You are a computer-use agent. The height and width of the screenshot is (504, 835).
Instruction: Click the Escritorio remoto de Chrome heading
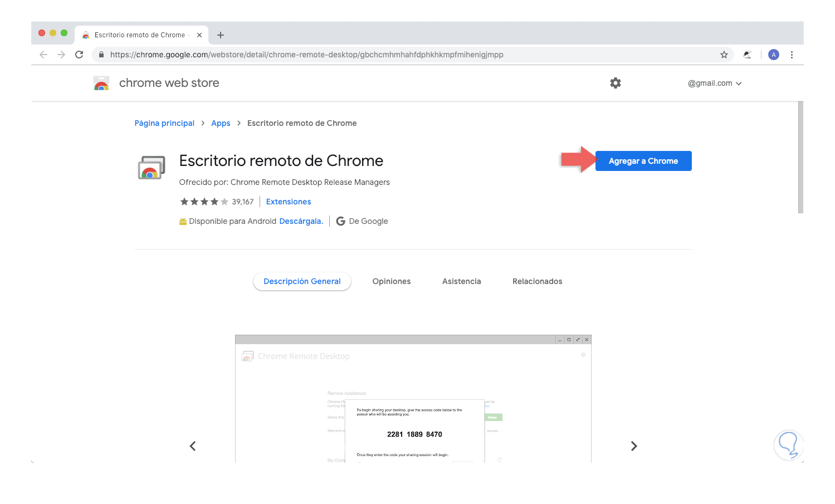[x=281, y=160]
